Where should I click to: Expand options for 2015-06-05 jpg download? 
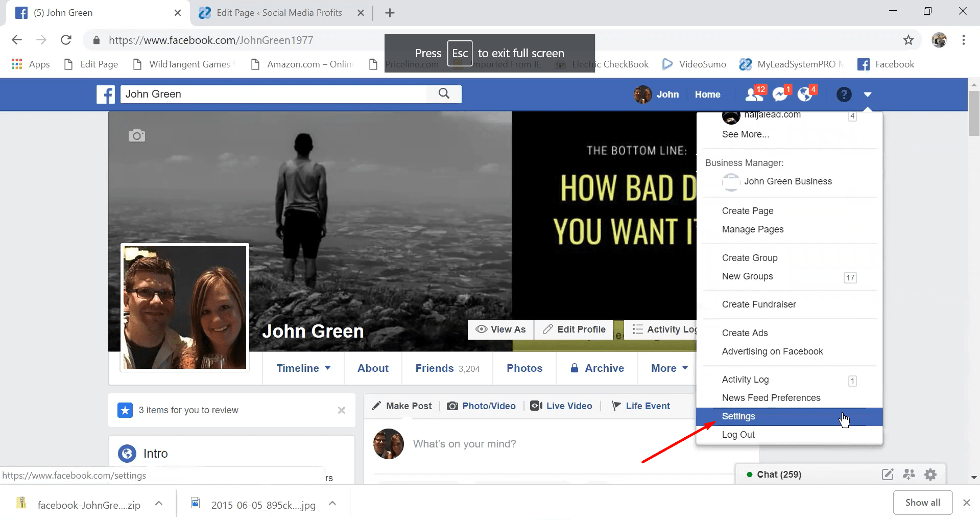tap(332, 504)
